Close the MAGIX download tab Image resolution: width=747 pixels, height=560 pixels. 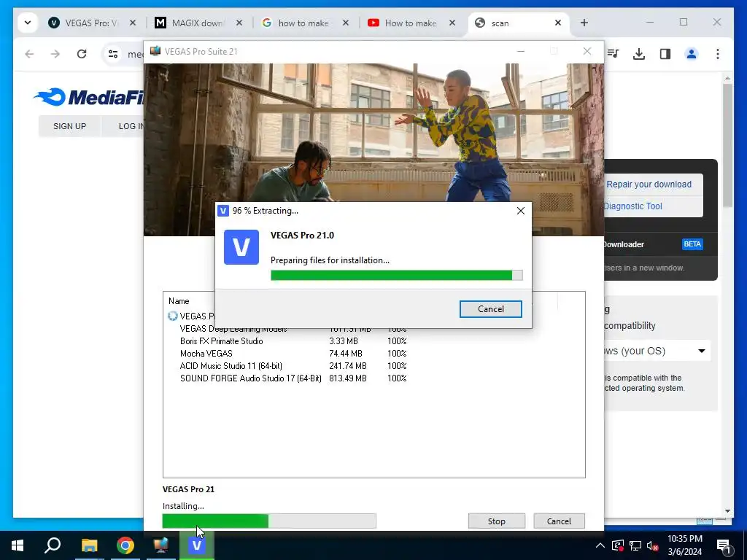tap(239, 23)
